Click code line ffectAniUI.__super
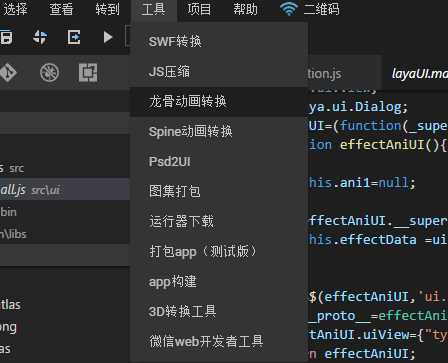 [378, 221]
